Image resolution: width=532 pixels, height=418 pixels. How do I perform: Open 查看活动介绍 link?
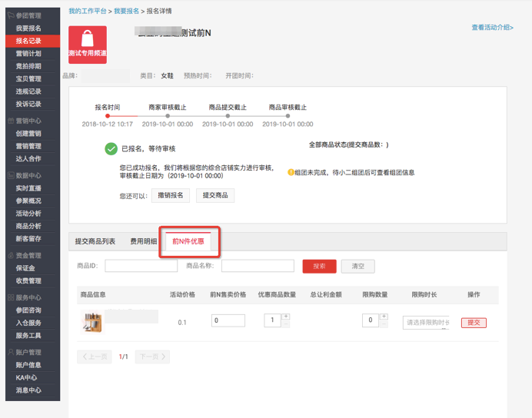point(492,28)
